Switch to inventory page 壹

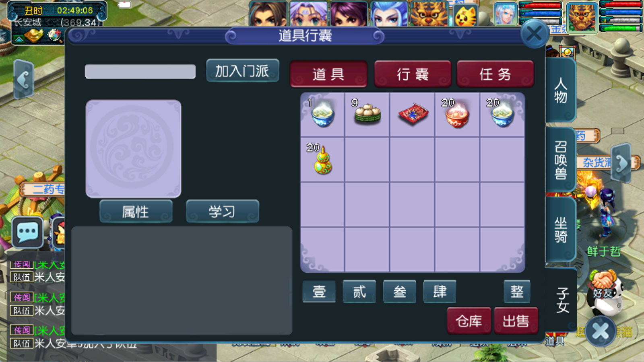[319, 291]
